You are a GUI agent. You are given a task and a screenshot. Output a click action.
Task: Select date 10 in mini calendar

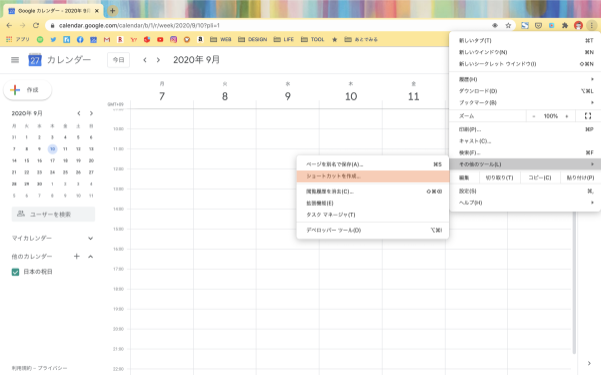click(53, 149)
